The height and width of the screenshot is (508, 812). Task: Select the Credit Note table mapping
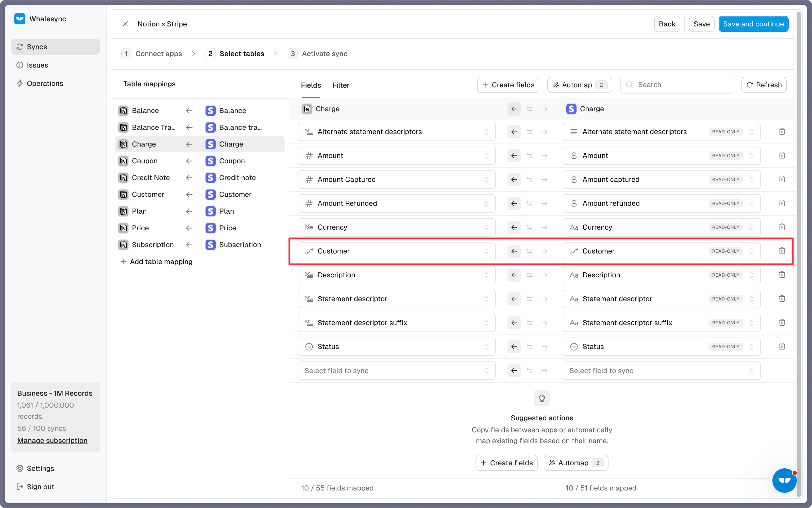pos(200,178)
